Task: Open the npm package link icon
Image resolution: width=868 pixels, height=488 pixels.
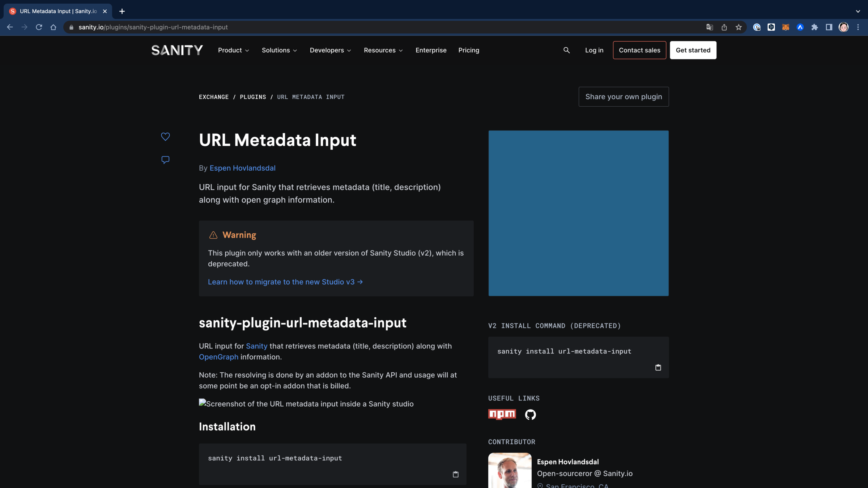Action: 502,414
